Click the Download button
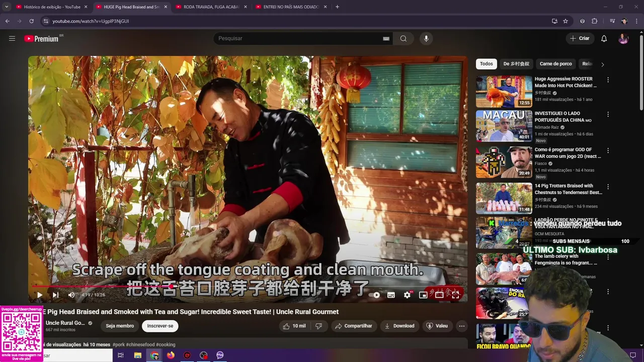This screenshot has height=362, width=644. pyautogui.click(x=399, y=326)
